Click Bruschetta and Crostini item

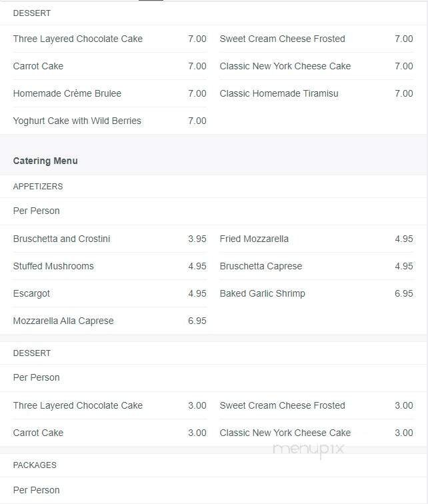[x=62, y=239]
